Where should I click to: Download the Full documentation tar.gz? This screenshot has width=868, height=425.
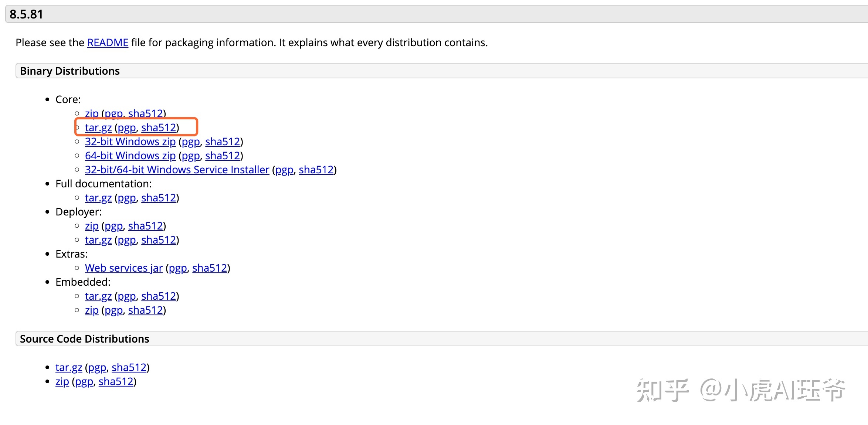98,198
